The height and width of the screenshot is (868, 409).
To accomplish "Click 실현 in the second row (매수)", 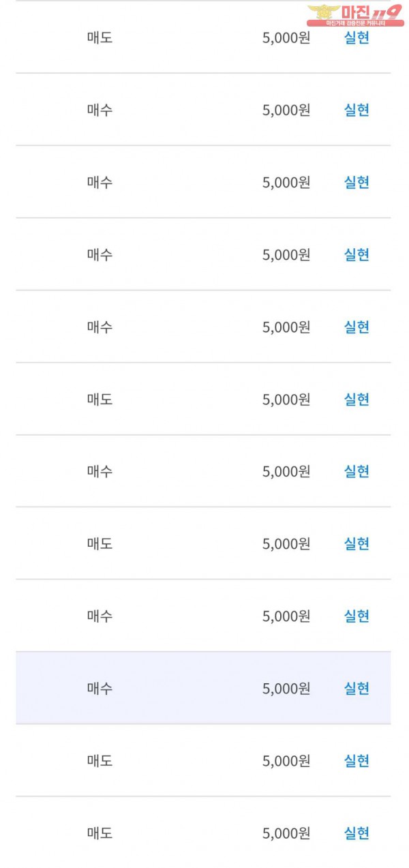I will point(357,110).
